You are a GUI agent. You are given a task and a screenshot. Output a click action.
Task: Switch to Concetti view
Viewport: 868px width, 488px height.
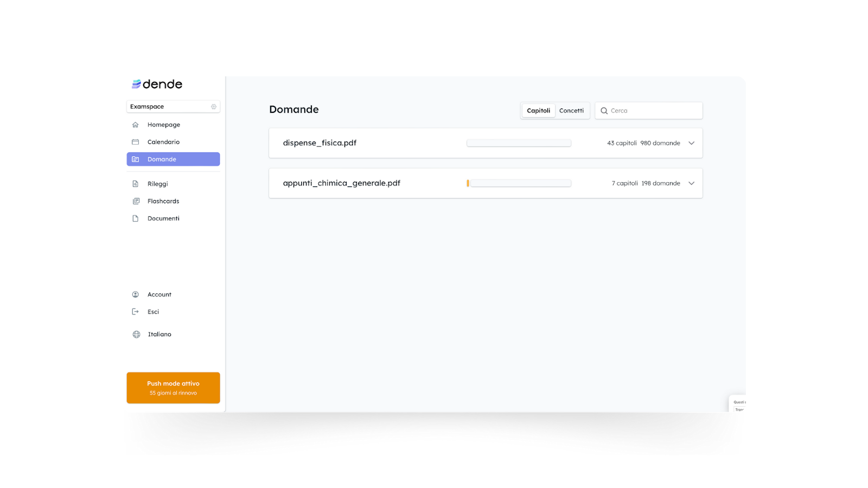[x=571, y=111]
